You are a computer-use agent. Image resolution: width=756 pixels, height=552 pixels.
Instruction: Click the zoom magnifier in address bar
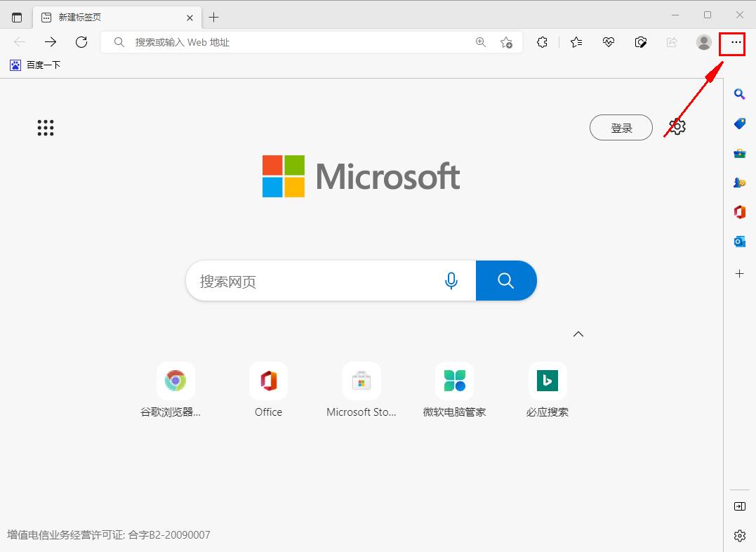click(x=481, y=42)
